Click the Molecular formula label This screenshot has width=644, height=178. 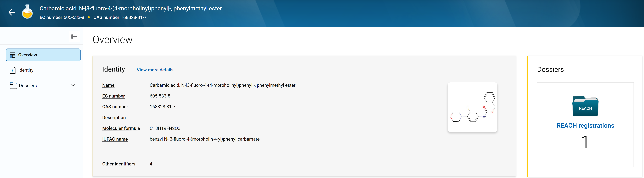coord(121,128)
